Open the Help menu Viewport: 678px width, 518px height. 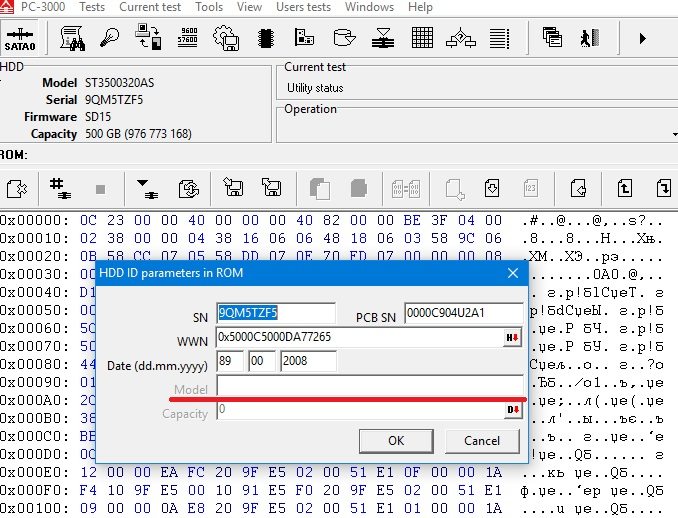tap(420, 7)
